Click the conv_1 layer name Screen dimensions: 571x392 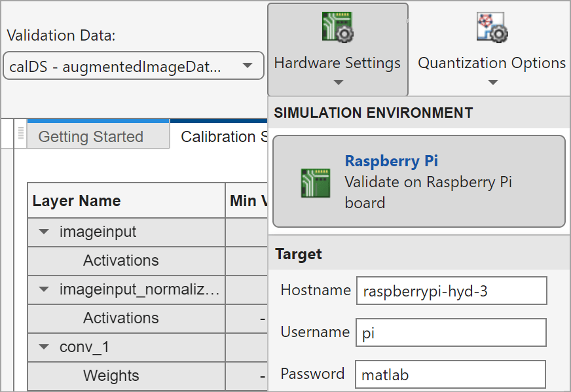coord(84,347)
